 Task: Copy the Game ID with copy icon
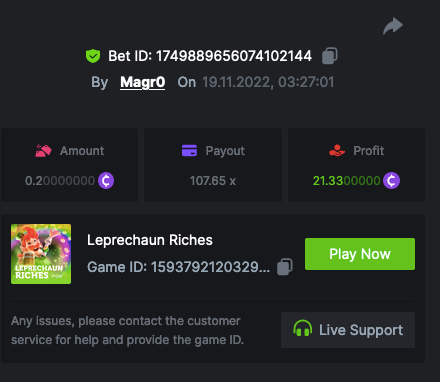click(x=285, y=267)
